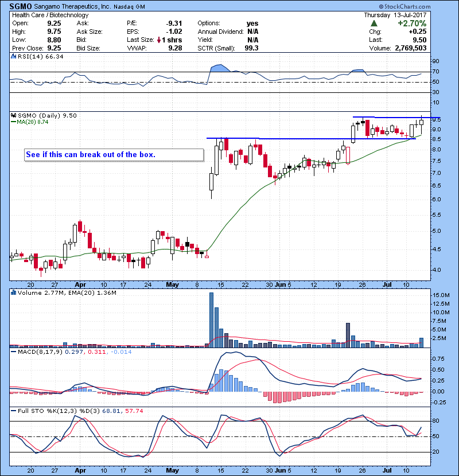Click the Volume 2.77M, EMA(20) 1.36M label

click(x=67, y=293)
